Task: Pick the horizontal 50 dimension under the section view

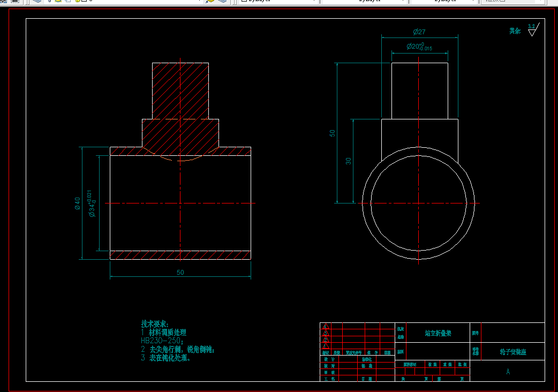Action: coord(180,273)
